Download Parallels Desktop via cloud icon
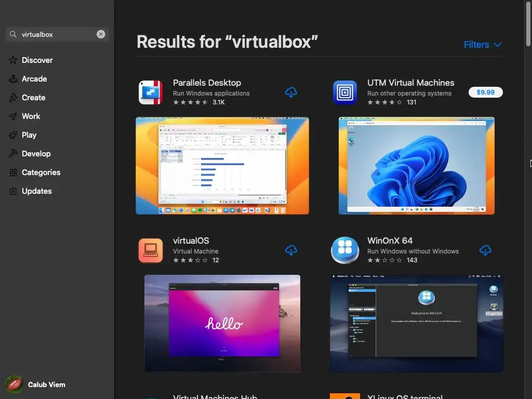 pyautogui.click(x=291, y=92)
